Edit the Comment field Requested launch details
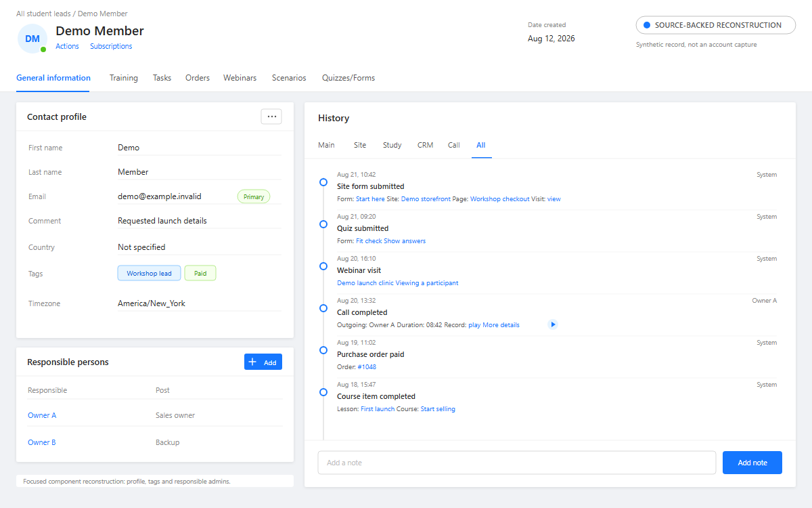Image resolution: width=812 pixels, height=508 pixels. 162,221
